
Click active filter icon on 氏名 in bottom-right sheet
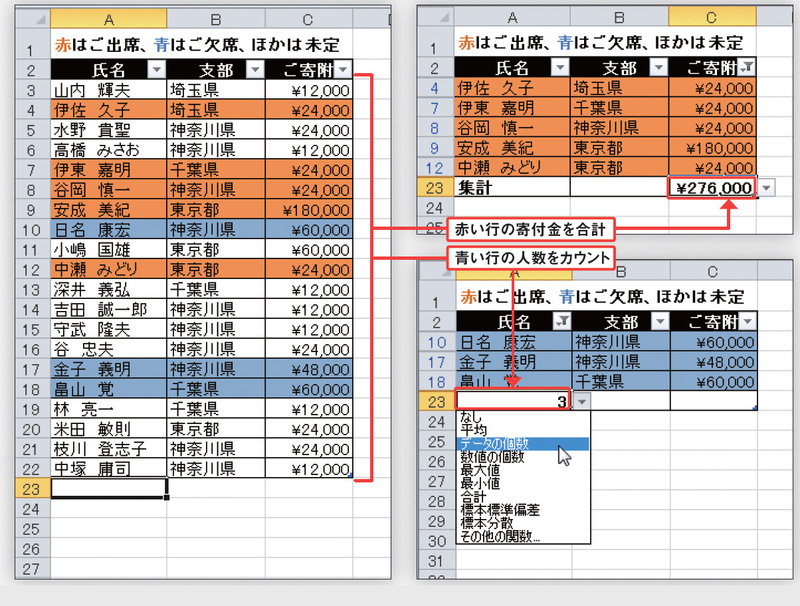click(562, 320)
